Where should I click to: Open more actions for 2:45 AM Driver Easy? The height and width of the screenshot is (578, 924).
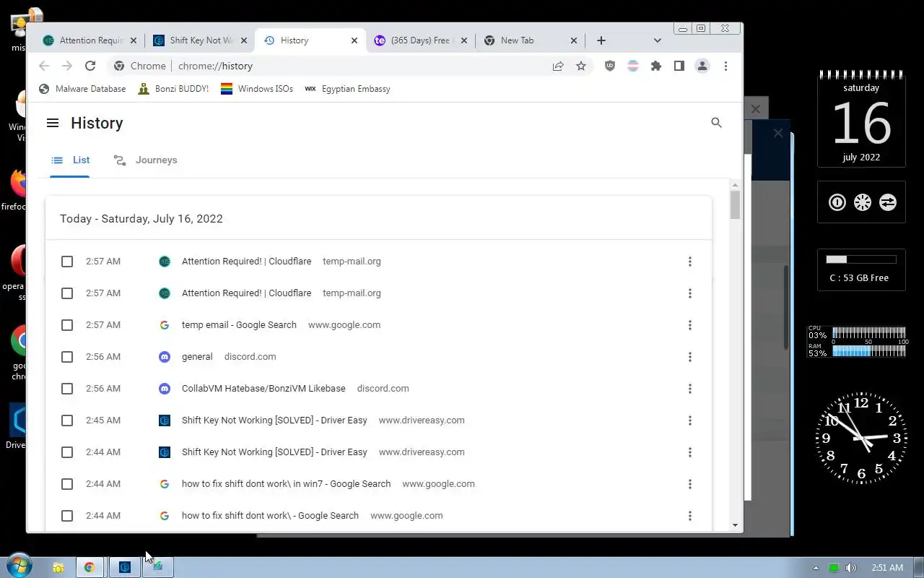[x=690, y=420]
